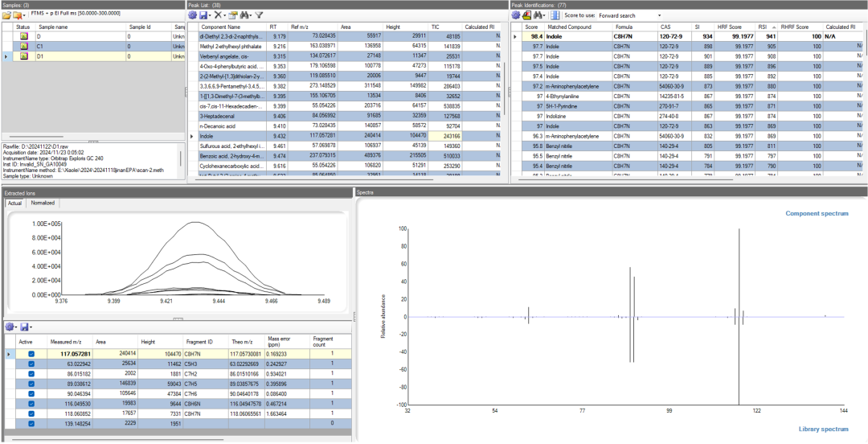This screenshot has width=868, height=444.
Task: Expand the fragment table gear dropdown arrow
Action: pyautogui.click(x=16, y=327)
